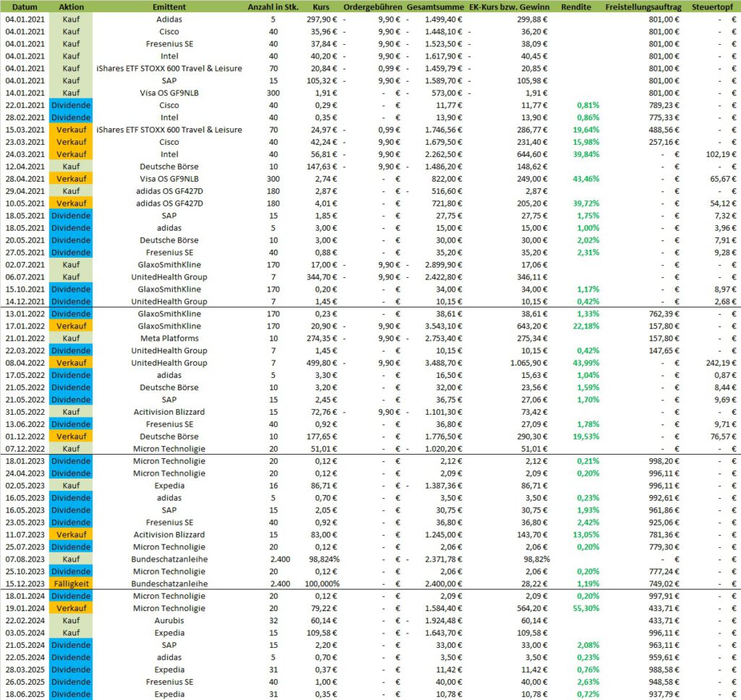This screenshot has width=741, height=700.
Task: Click the date cell 21.05.2024
Action: (25, 646)
